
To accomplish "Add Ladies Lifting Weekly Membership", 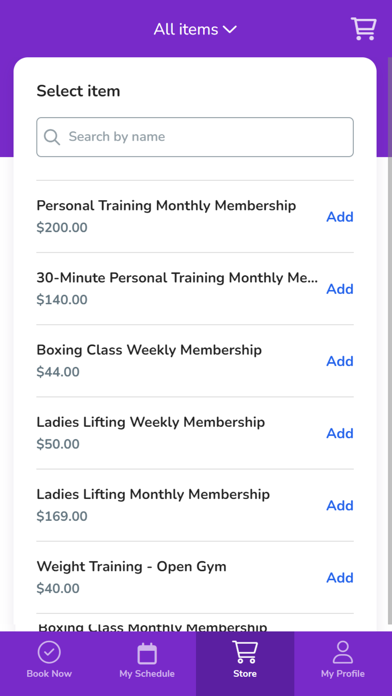I will point(340,433).
